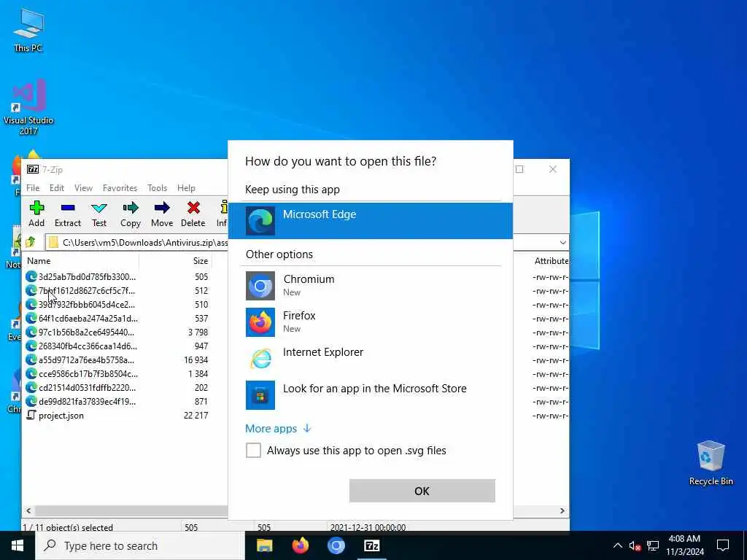The image size is (747, 560).
Task: Click the network icon in the system tray
Action: (653, 545)
